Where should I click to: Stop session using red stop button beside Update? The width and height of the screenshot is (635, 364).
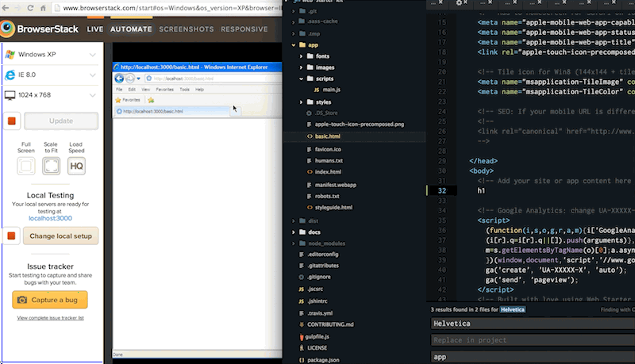click(12, 121)
